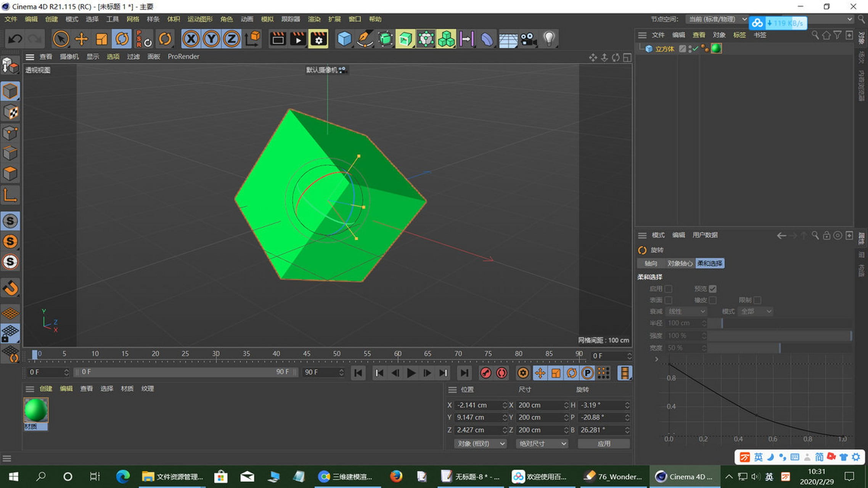Switch to the 对象轴心 tab
This screenshot has height=488, width=868.
[680, 263]
